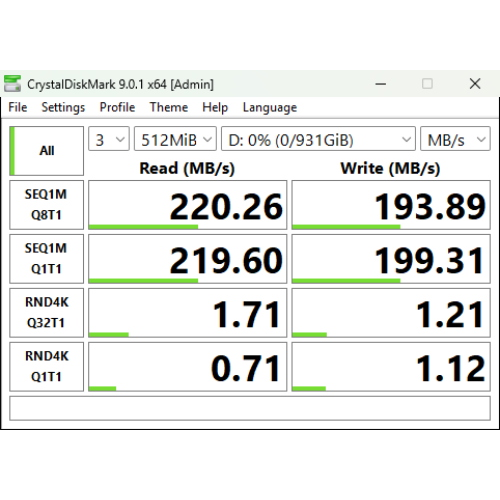
Task: Run the SEQ1M Q8T1 test
Action: [x=46, y=205]
